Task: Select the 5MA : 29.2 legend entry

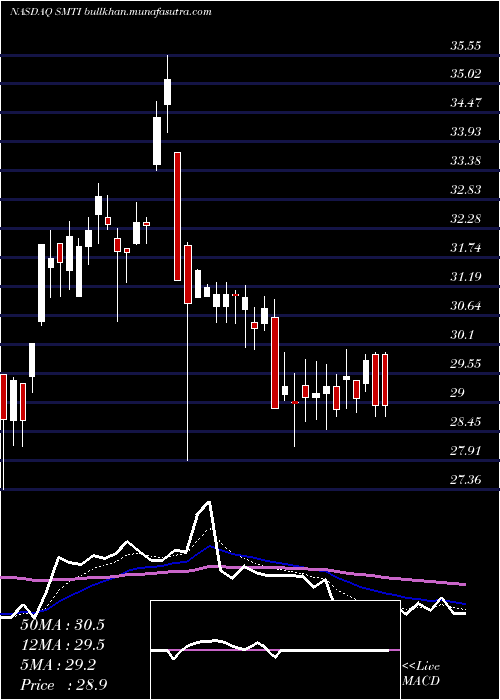Action: click(58, 665)
